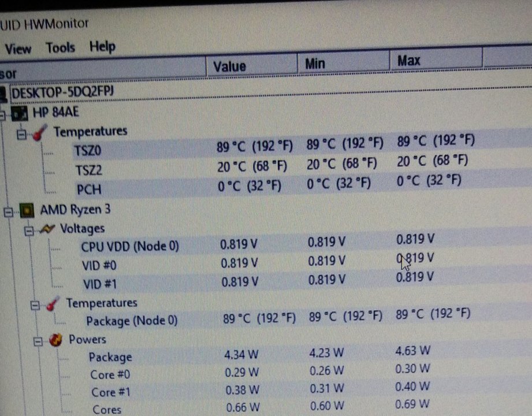Click VID #1 min value 0.819 V
This screenshot has height=416, width=532.
coord(326,280)
